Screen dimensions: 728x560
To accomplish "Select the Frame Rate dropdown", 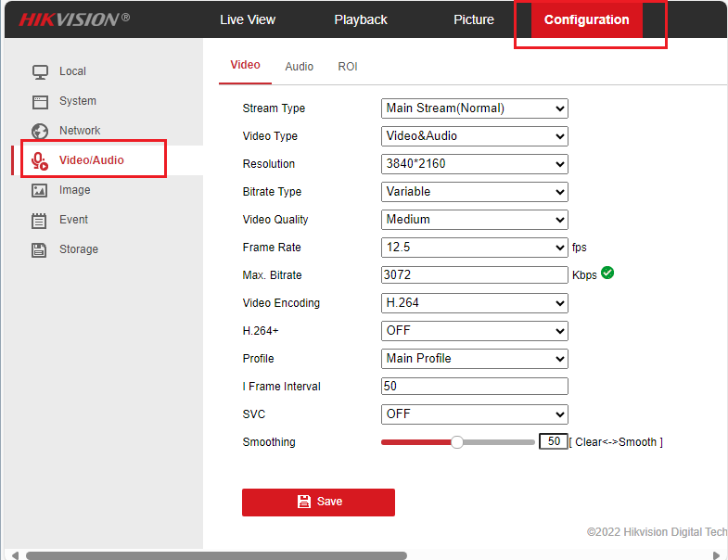I will [x=474, y=248].
